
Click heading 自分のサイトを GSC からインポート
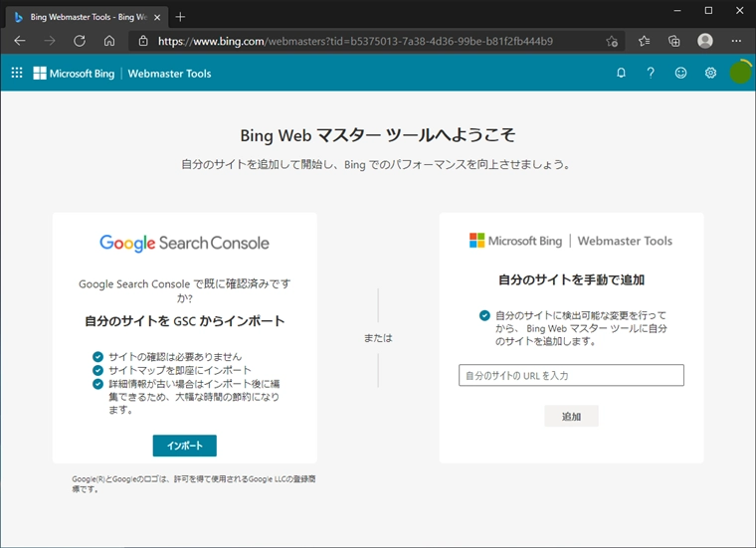point(185,321)
